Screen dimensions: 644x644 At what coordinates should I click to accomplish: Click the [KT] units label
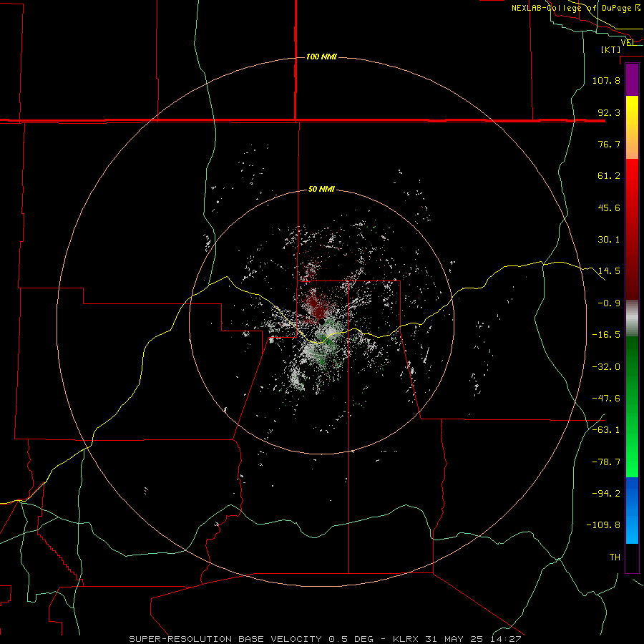pyautogui.click(x=611, y=49)
